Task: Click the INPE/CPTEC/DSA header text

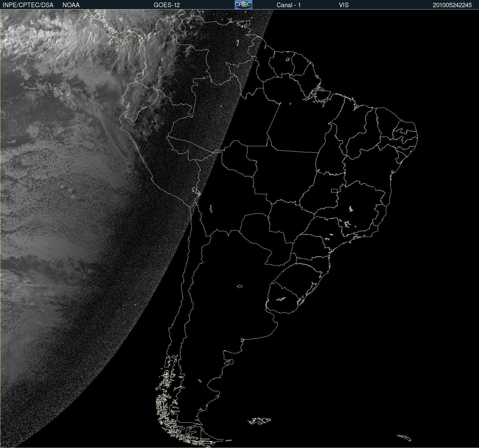Action: tap(28, 5)
